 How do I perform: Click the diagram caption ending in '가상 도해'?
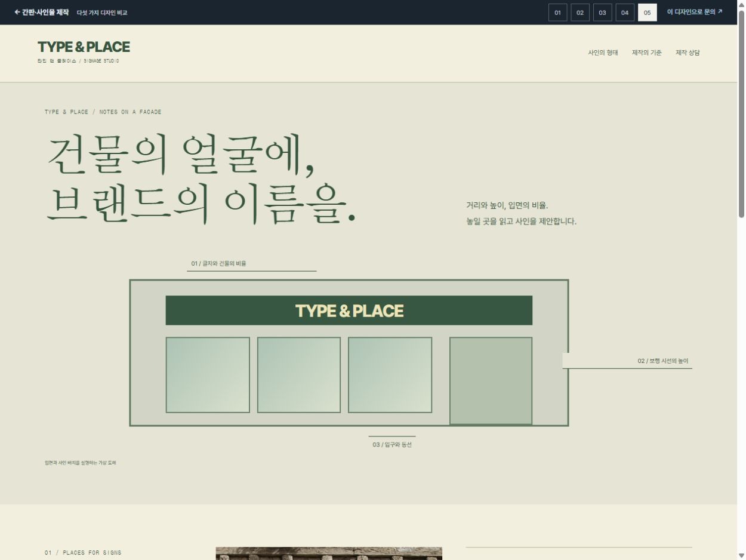click(81, 463)
